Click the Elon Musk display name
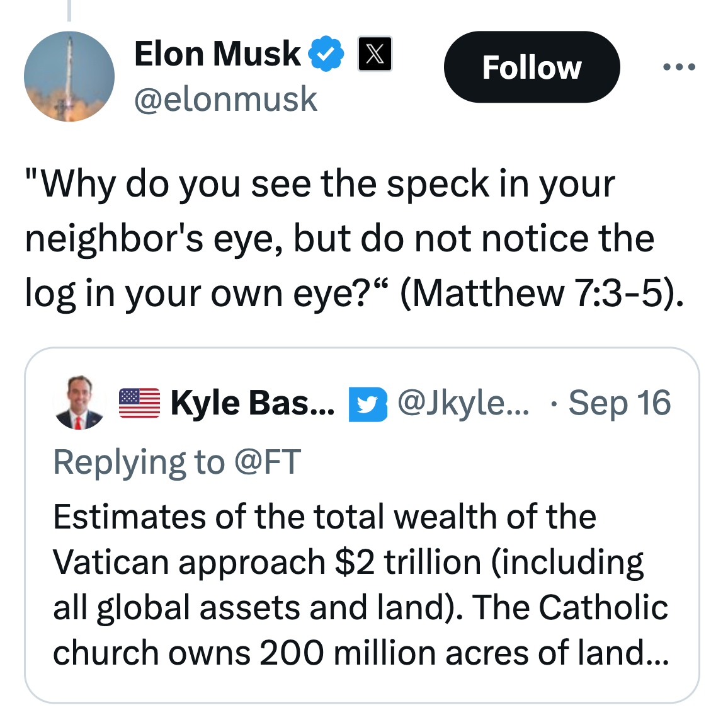 click(217, 54)
